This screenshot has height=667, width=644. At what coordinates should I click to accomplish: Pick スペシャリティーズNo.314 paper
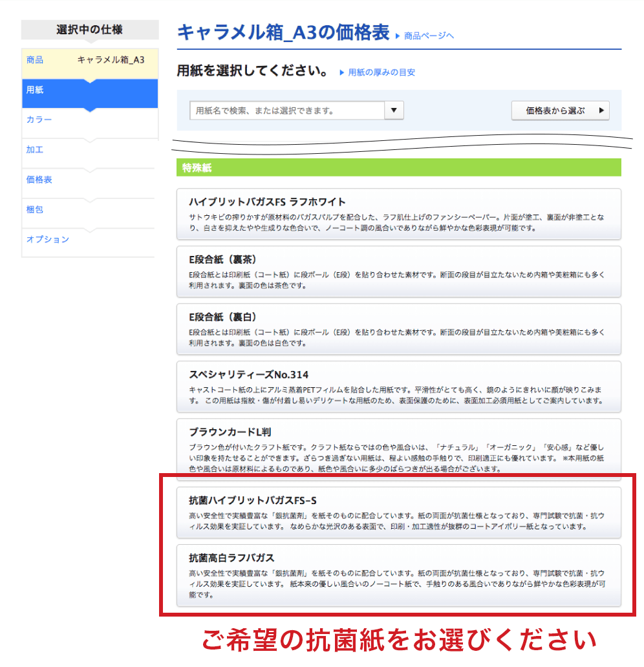click(x=398, y=386)
